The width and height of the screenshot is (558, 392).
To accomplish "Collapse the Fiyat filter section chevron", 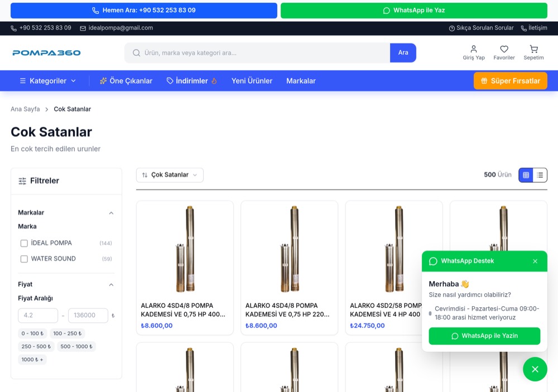I will point(111,284).
